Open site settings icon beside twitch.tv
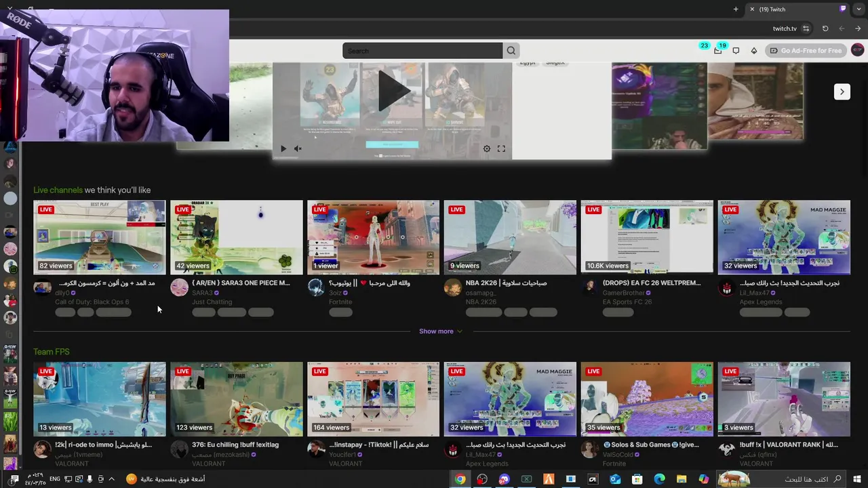868x488 pixels. [x=806, y=28]
